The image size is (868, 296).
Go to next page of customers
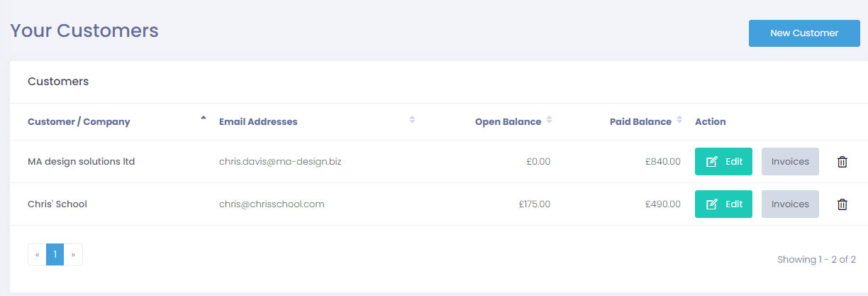73,255
